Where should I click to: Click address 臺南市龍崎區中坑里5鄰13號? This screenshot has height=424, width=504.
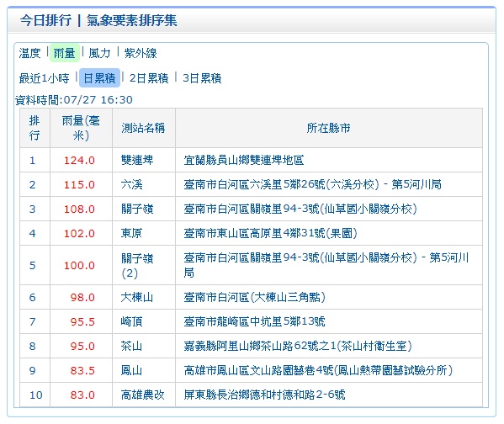tap(255, 321)
